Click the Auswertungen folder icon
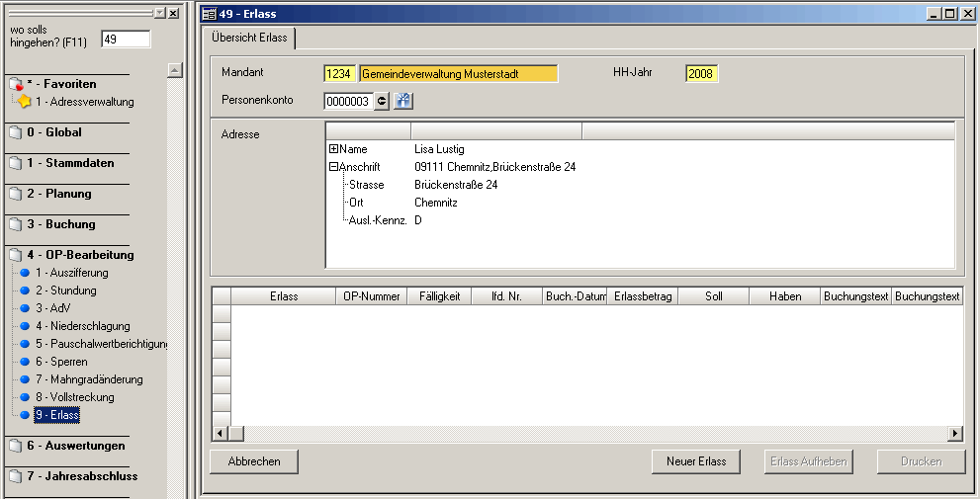Screen dimensions: 980x499 pyautogui.click(x=15, y=446)
